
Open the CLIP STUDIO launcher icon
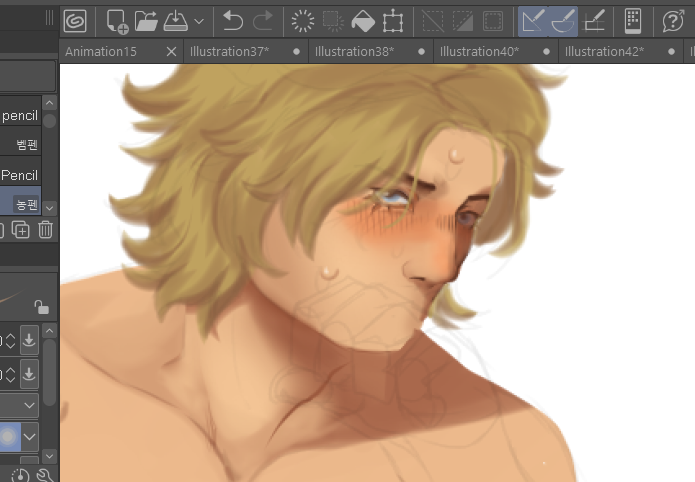click(75, 21)
